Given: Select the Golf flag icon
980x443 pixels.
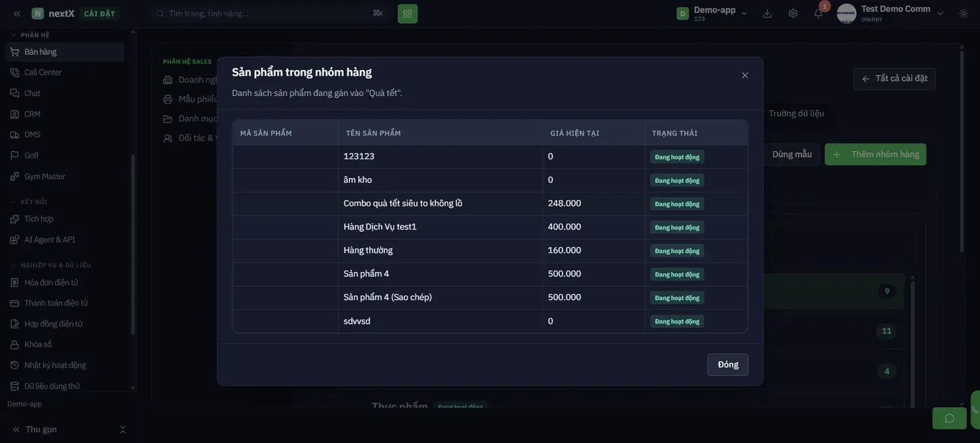Looking at the screenshot, I should pyautogui.click(x=14, y=156).
